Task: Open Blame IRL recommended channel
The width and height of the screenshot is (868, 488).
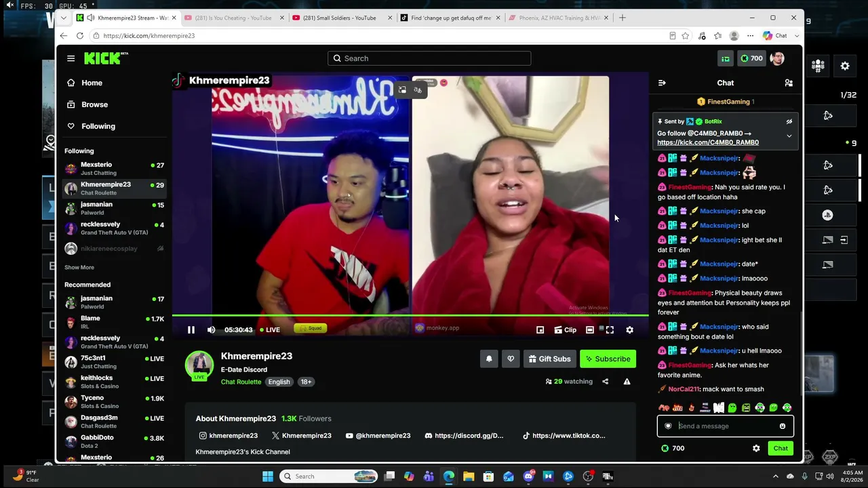Action: coord(115,322)
